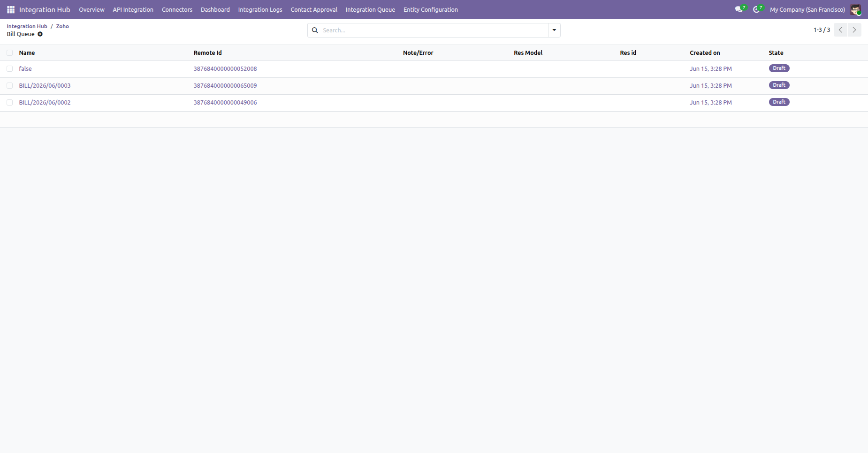Click Created on date in false row
Image resolution: width=868 pixels, height=453 pixels.
[710, 69]
